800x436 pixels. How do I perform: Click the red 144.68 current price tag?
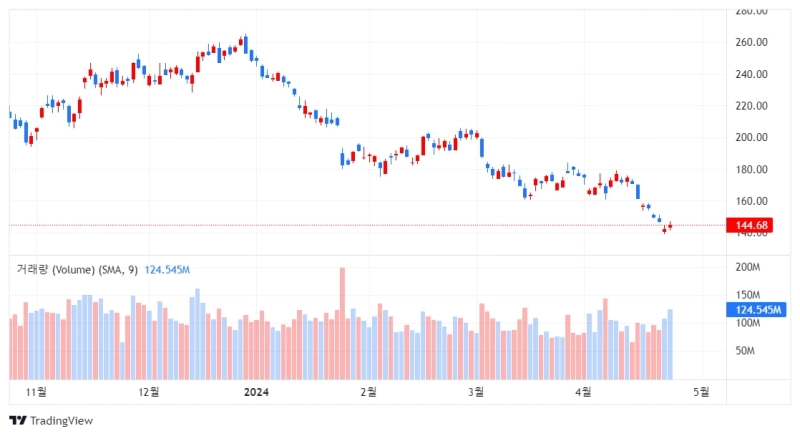click(x=751, y=226)
